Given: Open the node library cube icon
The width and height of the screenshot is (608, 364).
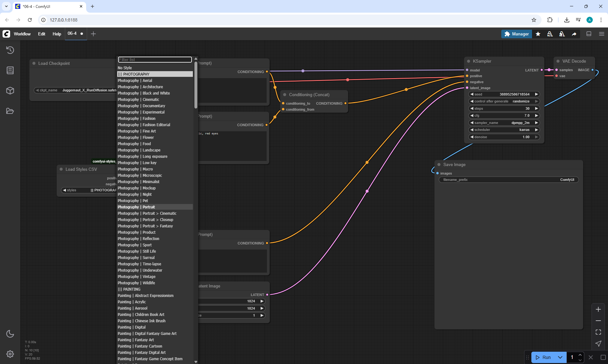Looking at the screenshot, I should (x=10, y=91).
